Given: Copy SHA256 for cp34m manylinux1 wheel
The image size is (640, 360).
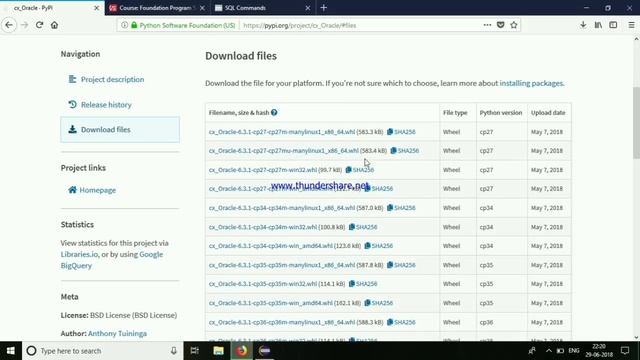Looking at the screenshot, I should pyautogui.click(x=401, y=208).
